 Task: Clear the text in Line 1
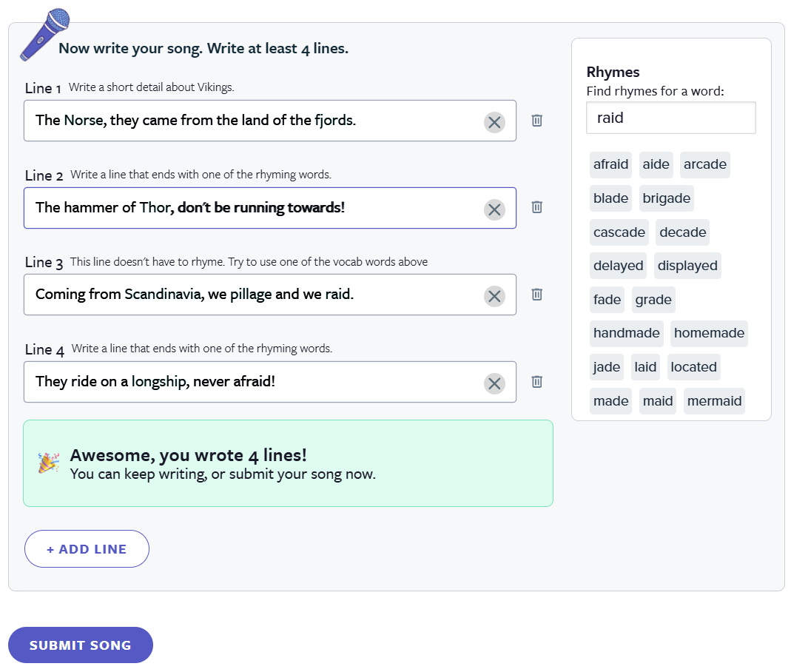click(494, 122)
